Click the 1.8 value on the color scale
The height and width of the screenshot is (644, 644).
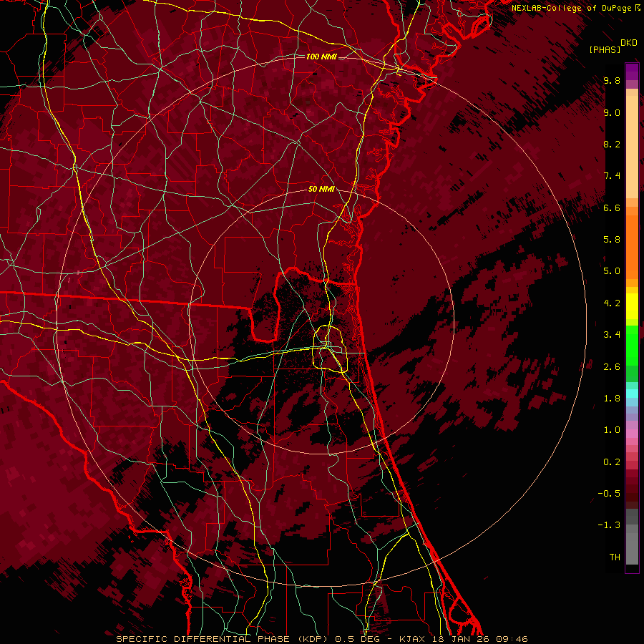pos(612,399)
